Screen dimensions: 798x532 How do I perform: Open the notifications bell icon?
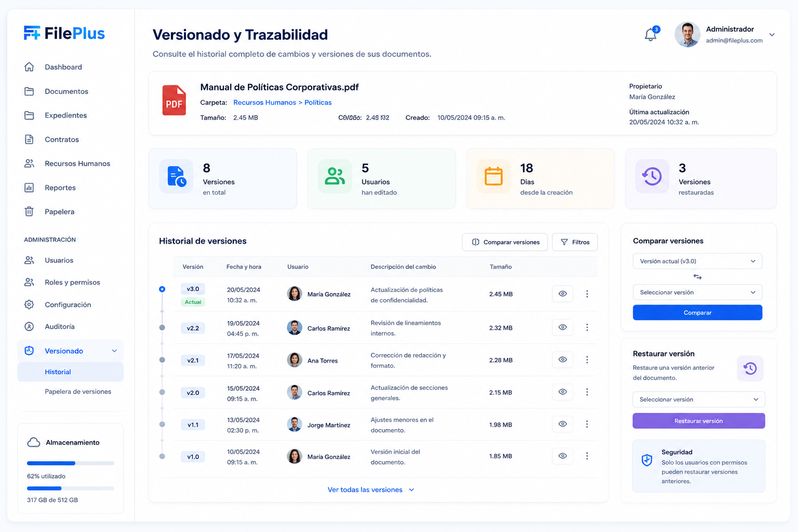[650, 35]
